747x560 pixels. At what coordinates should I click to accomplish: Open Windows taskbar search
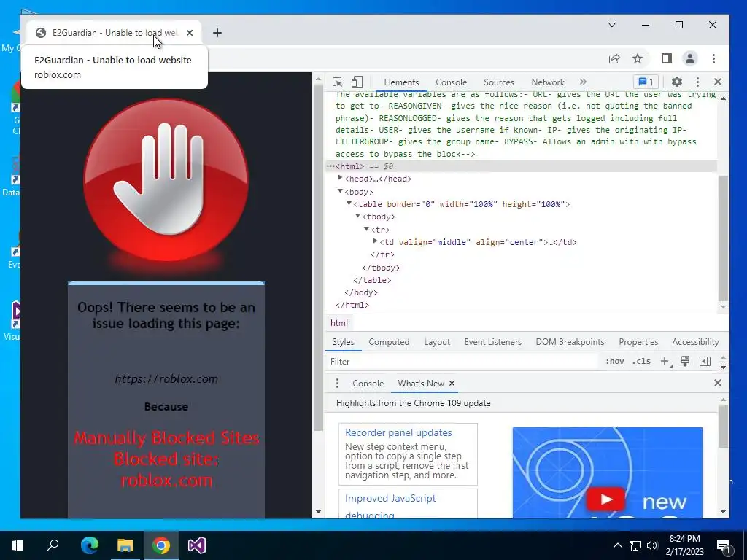pos(53,545)
